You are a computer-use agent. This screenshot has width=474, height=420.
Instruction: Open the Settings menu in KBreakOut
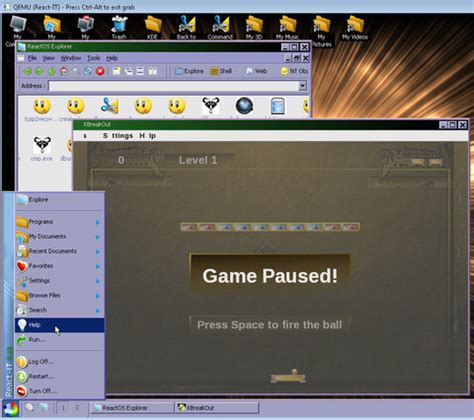[x=118, y=136]
